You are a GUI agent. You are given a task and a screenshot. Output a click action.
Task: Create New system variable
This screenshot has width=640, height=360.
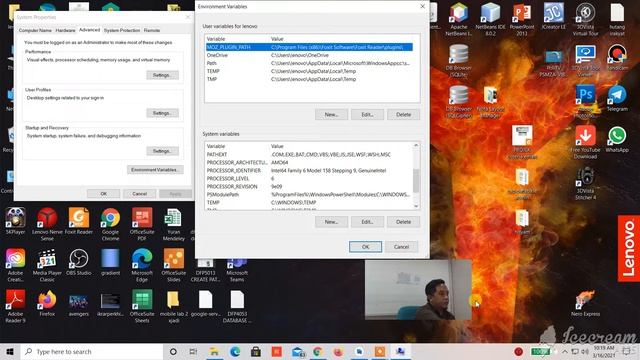pos(331,222)
